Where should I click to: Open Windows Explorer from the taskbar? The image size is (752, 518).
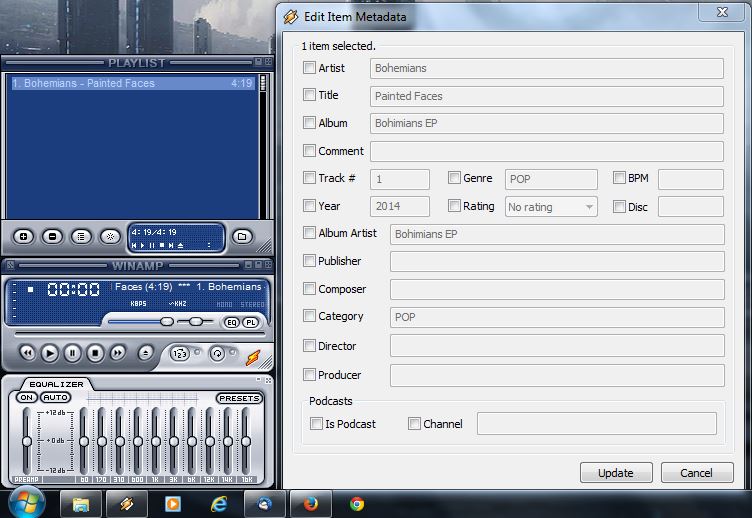(81, 504)
